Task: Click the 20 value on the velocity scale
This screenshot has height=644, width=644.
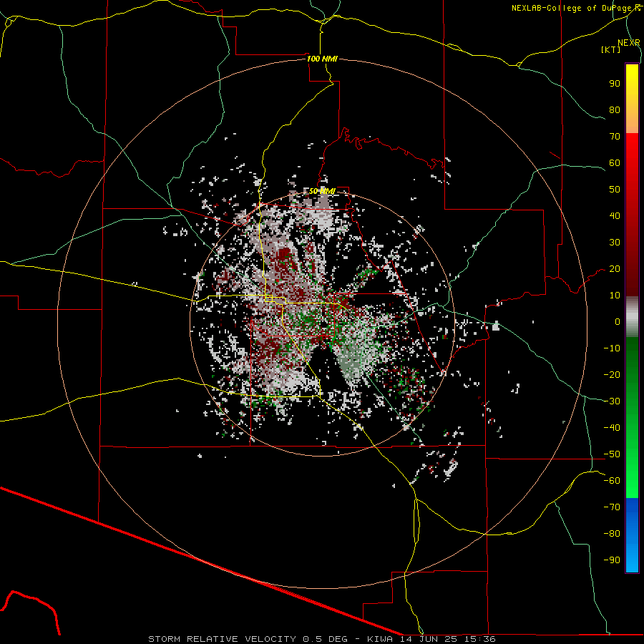Action: click(x=615, y=269)
